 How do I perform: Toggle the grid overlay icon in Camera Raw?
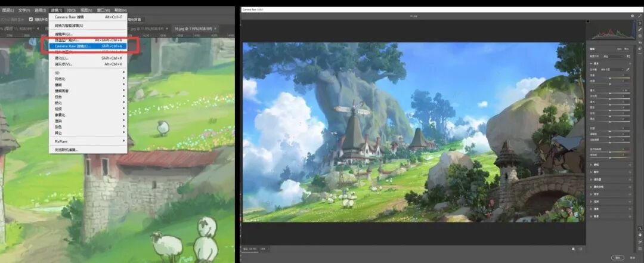click(x=639, y=249)
